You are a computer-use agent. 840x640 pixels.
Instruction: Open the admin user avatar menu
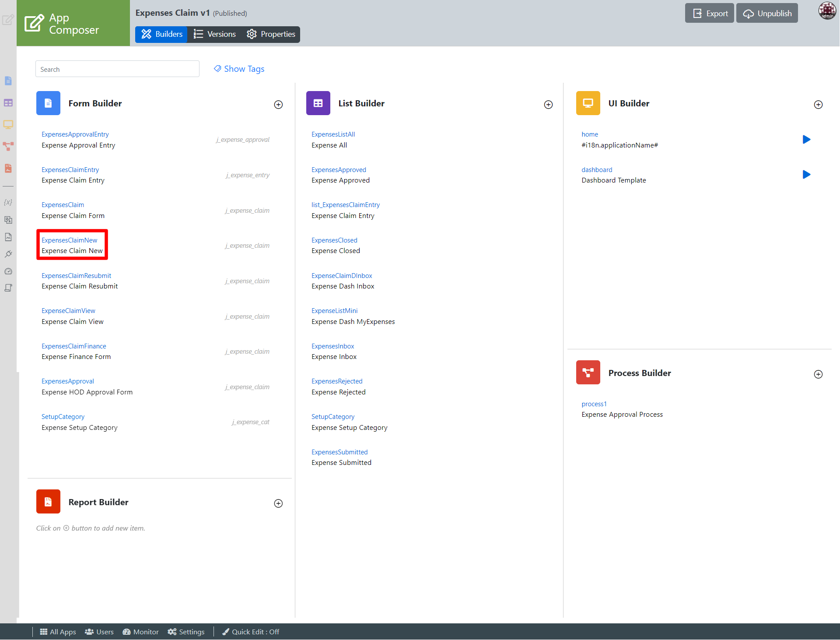pyautogui.click(x=827, y=11)
